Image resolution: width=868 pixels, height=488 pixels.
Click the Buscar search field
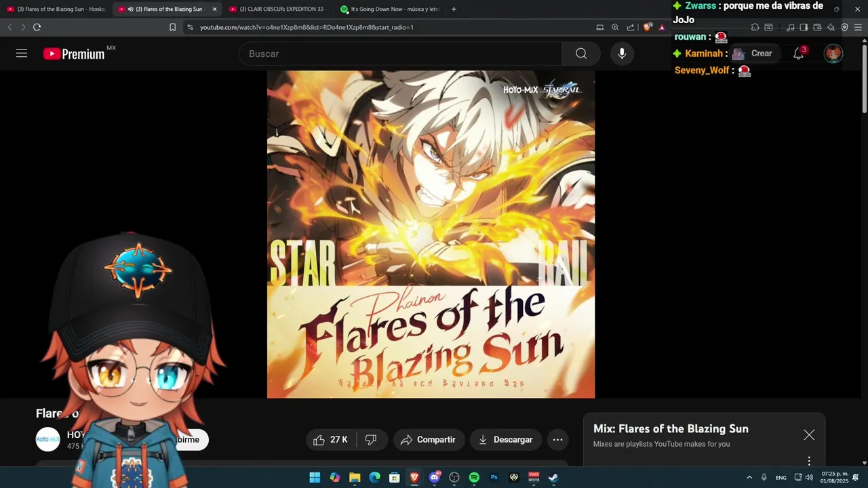pos(400,54)
